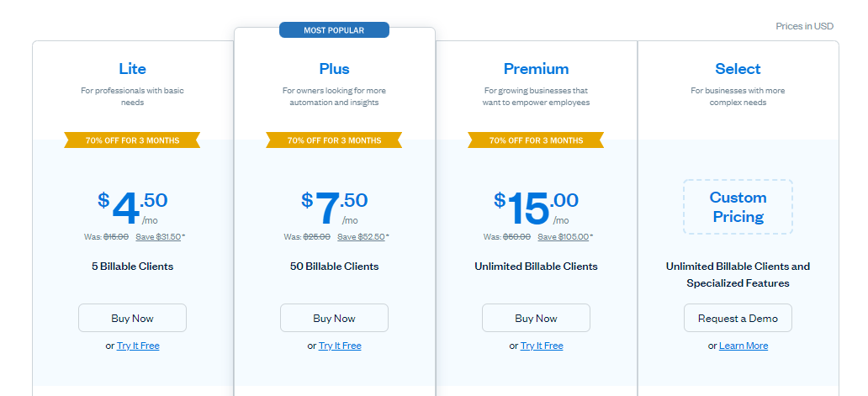This screenshot has height=396, width=868.
Task: Follow the Learn More link for Select
Action: [744, 346]
